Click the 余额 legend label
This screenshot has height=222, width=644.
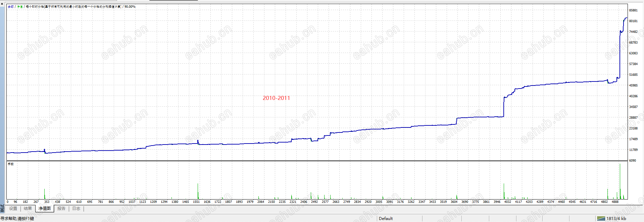(11, 7)
